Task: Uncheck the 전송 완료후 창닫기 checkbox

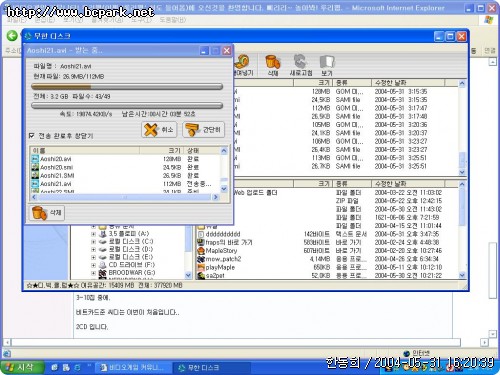Action: click(x=32, y=136)
